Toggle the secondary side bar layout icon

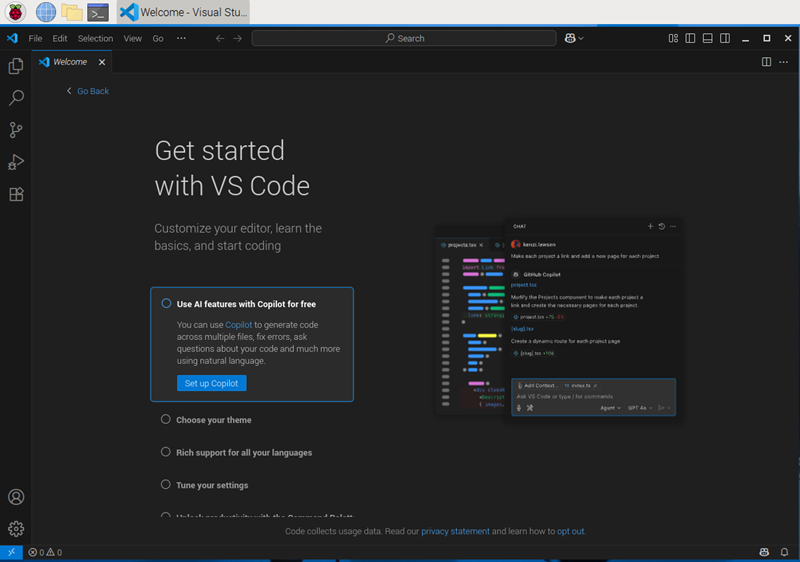pyautogui.click(x=725, y=38)
